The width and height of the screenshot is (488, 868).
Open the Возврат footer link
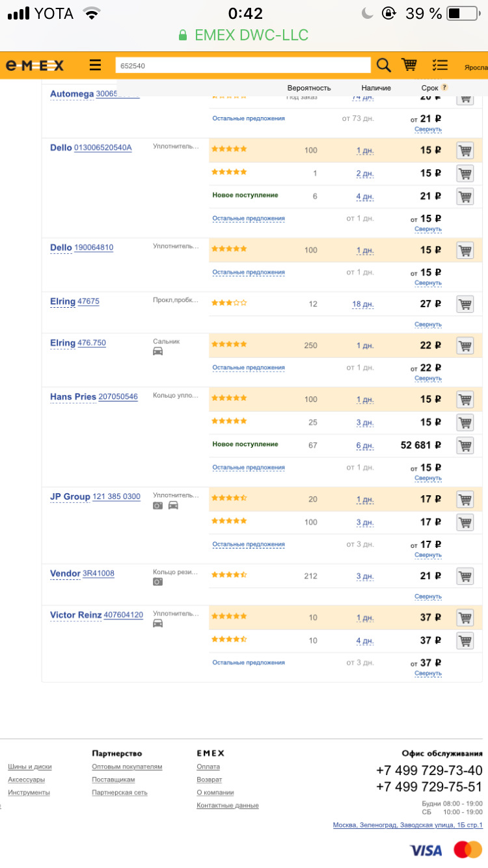click(x=209, y=780)
